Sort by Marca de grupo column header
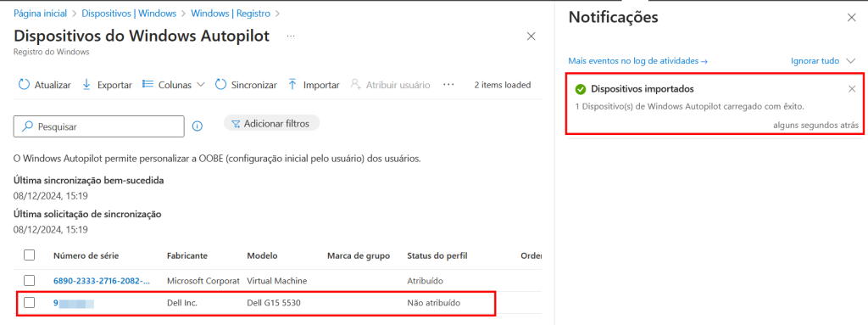868x325 pixels. pyautogui.click(x=359, y=255)
